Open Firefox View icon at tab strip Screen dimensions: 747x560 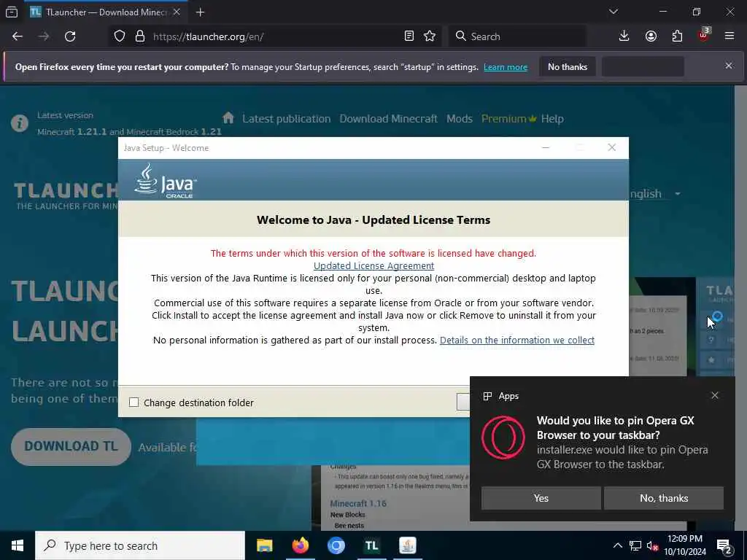(x=12, y=12)
